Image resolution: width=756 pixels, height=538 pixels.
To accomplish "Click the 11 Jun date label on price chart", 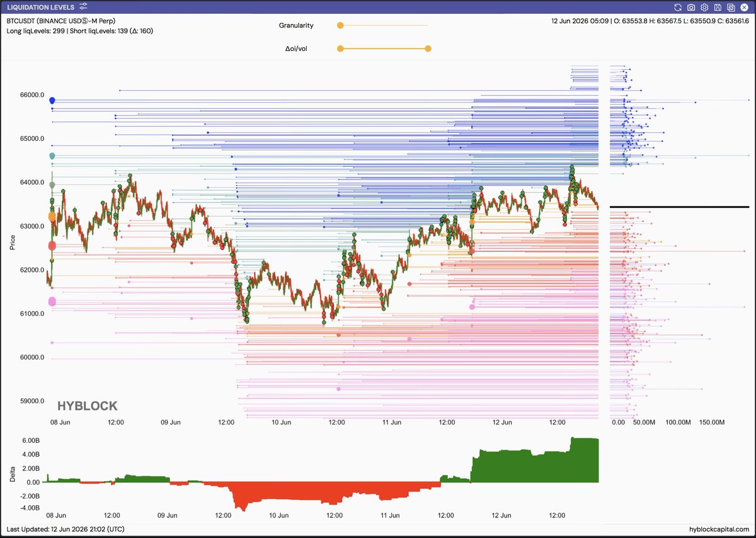I will pos(392,422).
